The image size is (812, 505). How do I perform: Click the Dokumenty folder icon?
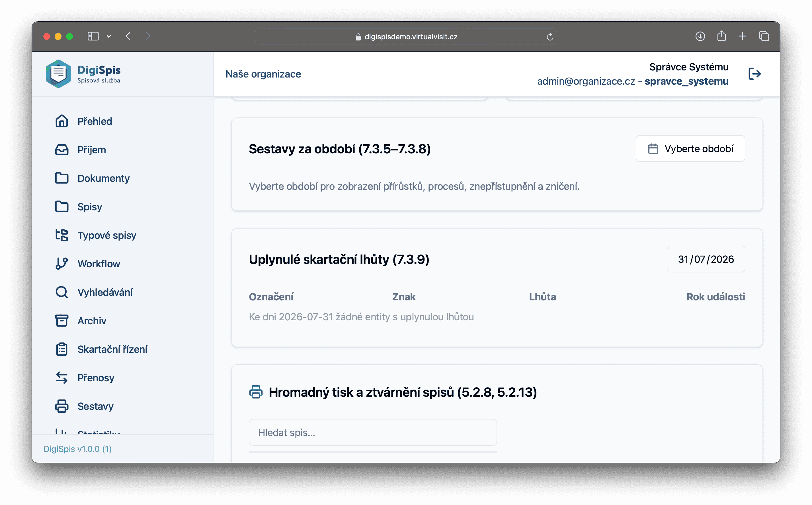62,178
